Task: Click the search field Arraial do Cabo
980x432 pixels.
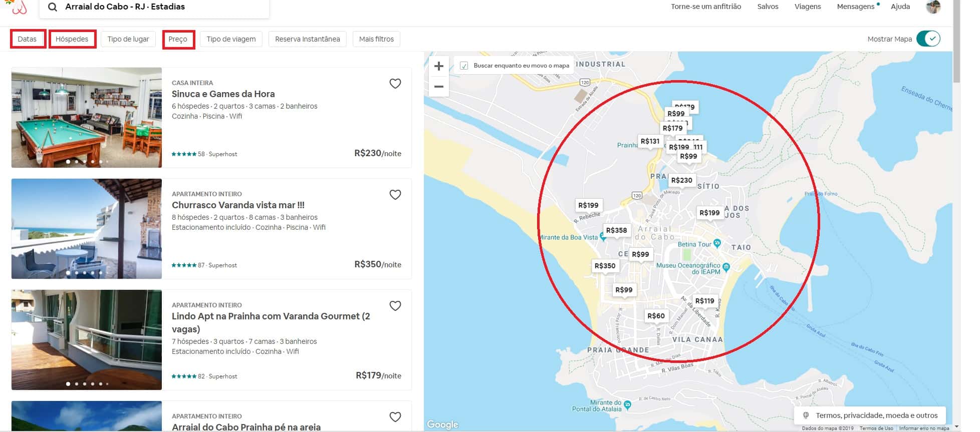Action: click(154, 7)
